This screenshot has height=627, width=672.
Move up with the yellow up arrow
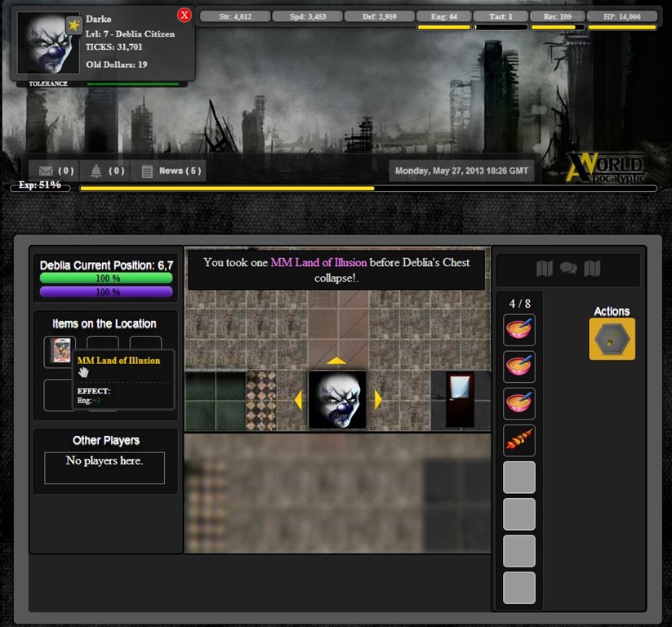pyautogui.click(x=336, y=361)
